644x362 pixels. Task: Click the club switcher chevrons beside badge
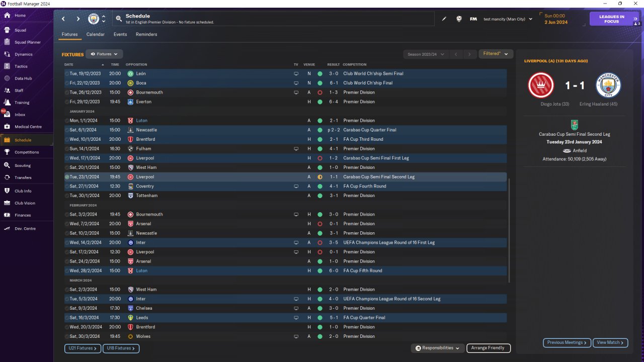[104, 19]
